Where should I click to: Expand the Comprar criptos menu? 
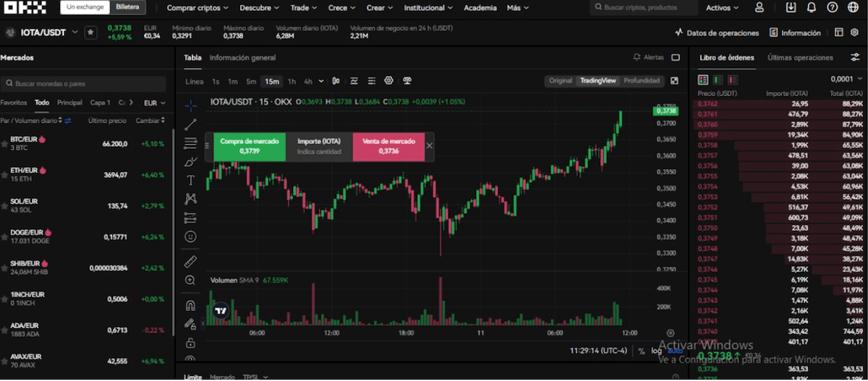click(197, 8)
